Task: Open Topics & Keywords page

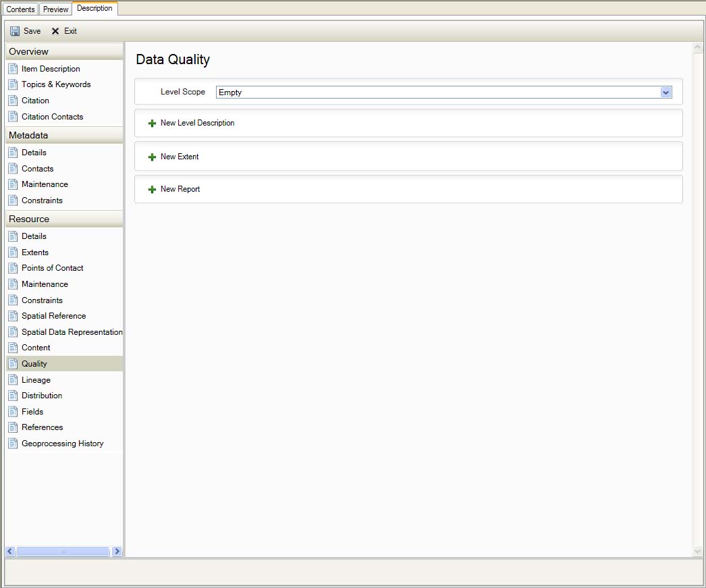Action: [56, 84]
